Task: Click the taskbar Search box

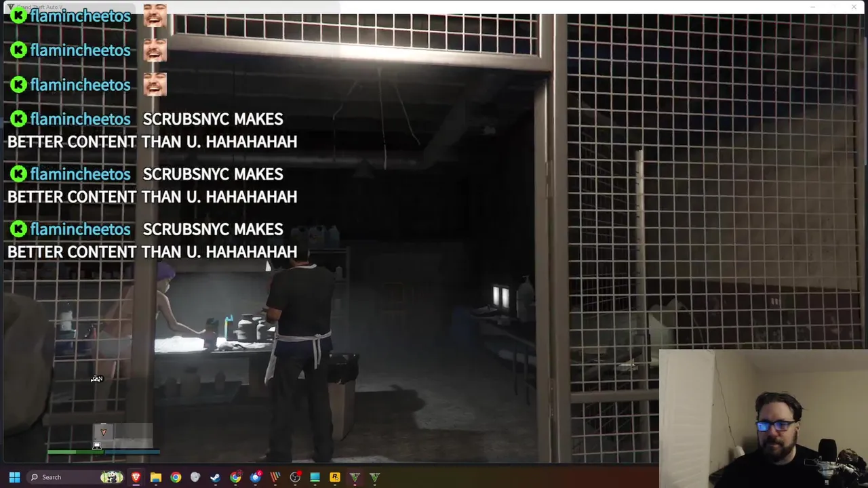Action: point(77,477)
